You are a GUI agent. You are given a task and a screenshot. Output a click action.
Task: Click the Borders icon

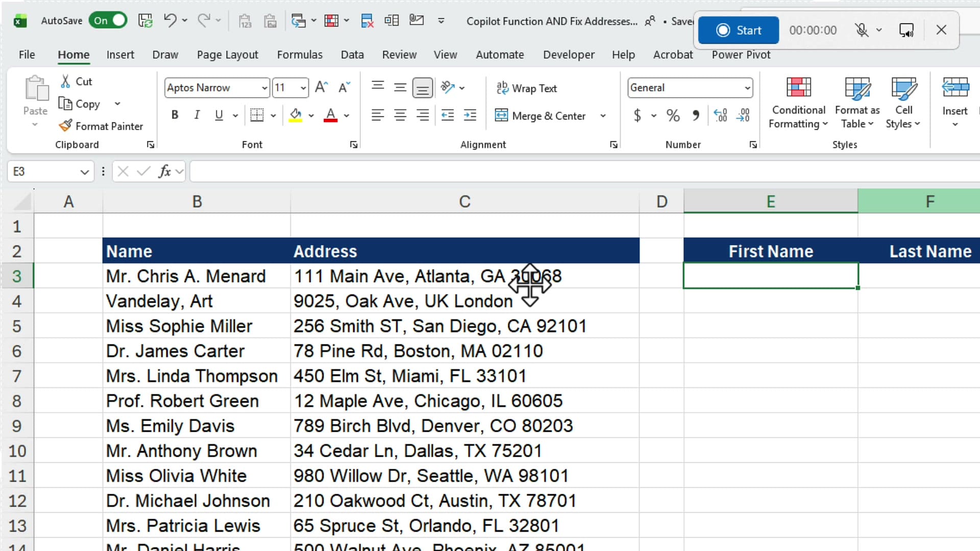(257, 115)
